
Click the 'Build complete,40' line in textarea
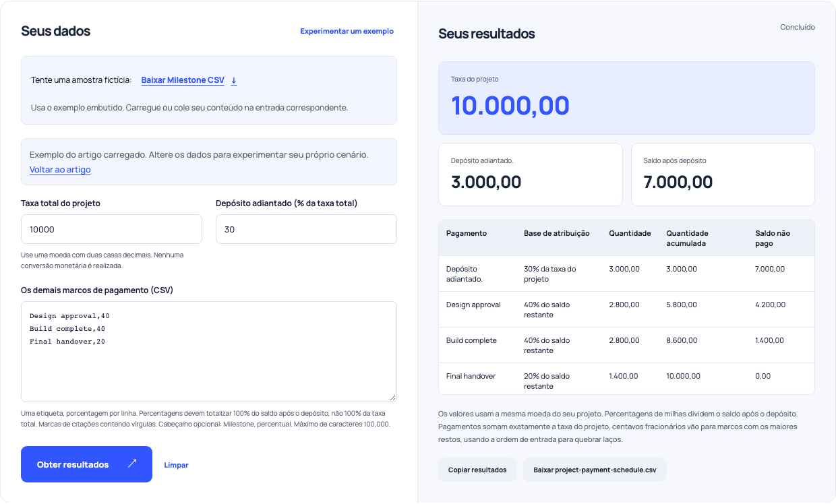coord(67,329)
